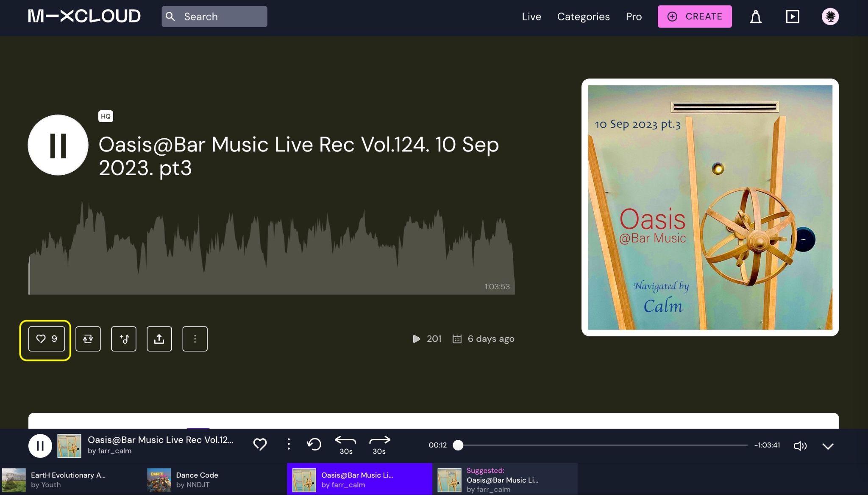Click the pink CREATE button
Image resolution: width=868 pixels, height=495 pixels.
coord(695,17)
